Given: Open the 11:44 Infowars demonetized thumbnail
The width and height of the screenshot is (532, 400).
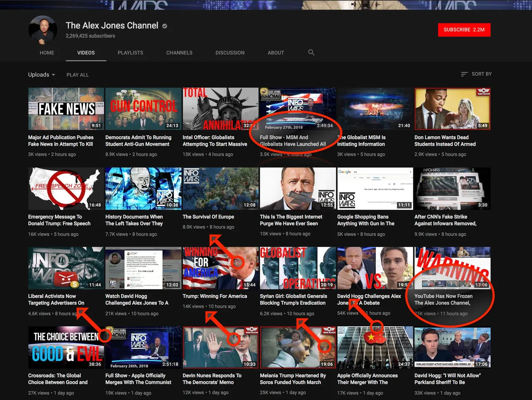Looking at the screenshot, I should (66, 268).
